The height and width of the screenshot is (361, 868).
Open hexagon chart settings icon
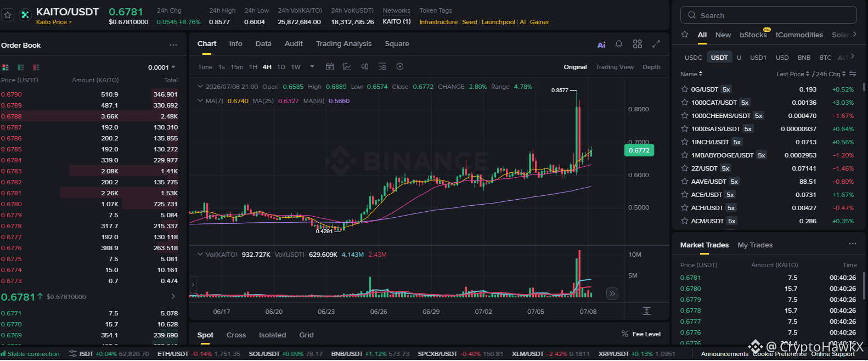pyautogui.click(x=400, y=67)
